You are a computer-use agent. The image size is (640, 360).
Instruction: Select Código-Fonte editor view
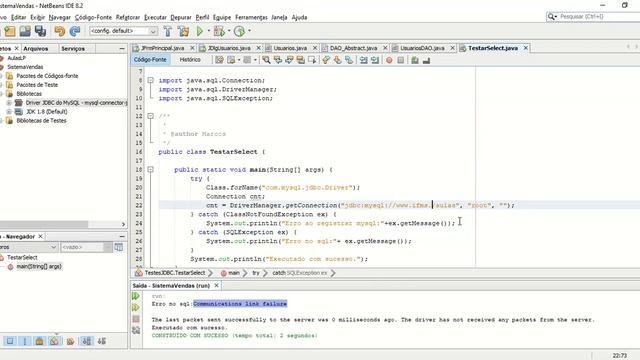(150, 60)
